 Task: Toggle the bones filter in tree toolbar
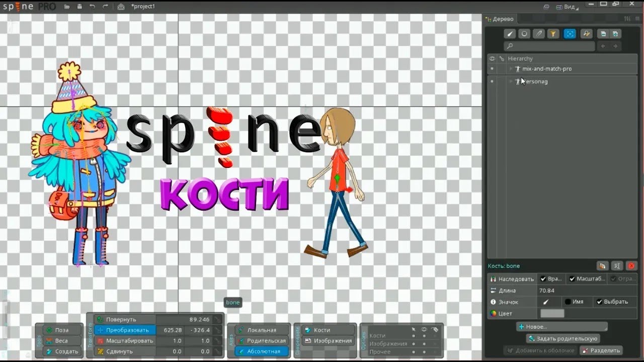point(510,34)
